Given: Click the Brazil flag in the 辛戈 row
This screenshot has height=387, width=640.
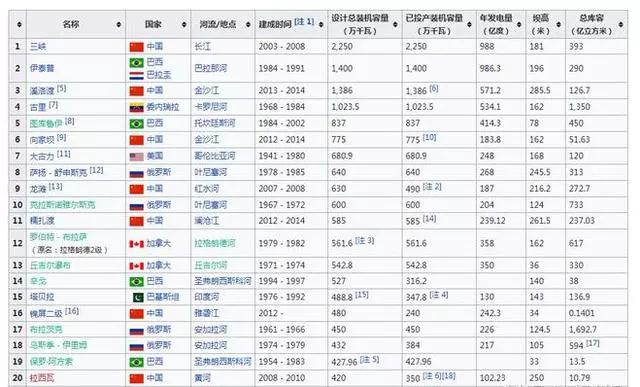Looking at the screenshot, I should click(136, 282).
